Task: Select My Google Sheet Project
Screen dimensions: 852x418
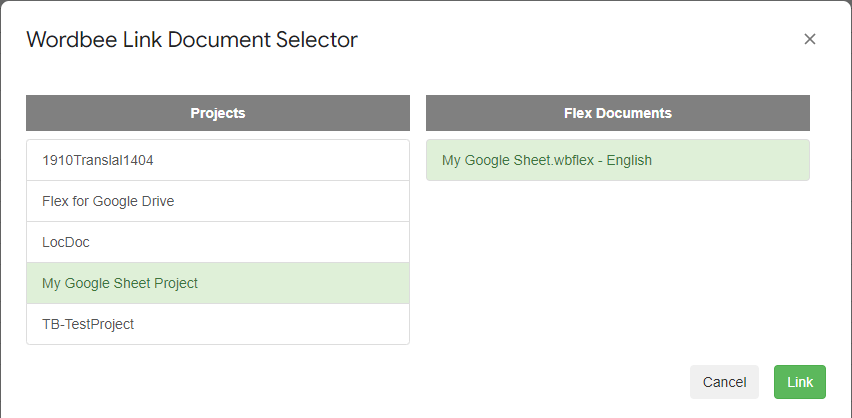Action: [x=217, y=283]
